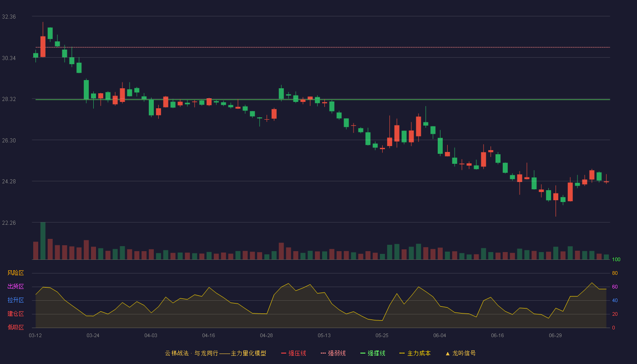Image resolution: width=637 pixels, height=364 pixels.
Task: Click the 24.28 price axis label
Action: 9,182
